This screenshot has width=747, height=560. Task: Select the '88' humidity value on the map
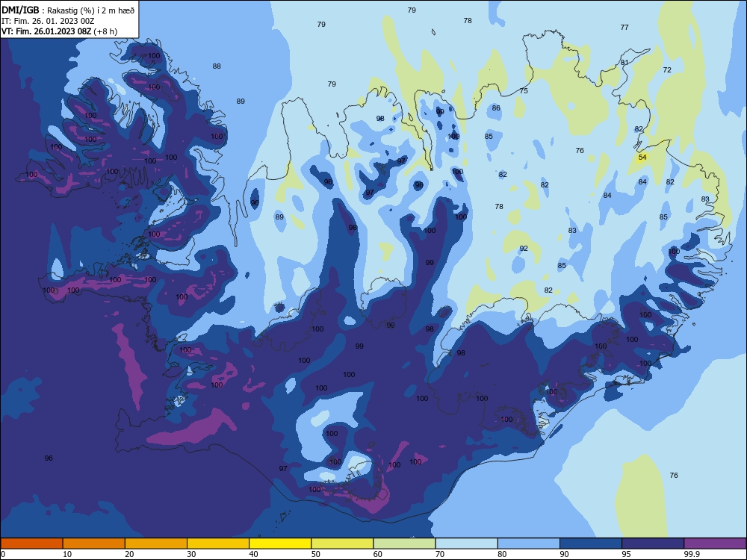[x=217, y=66]
